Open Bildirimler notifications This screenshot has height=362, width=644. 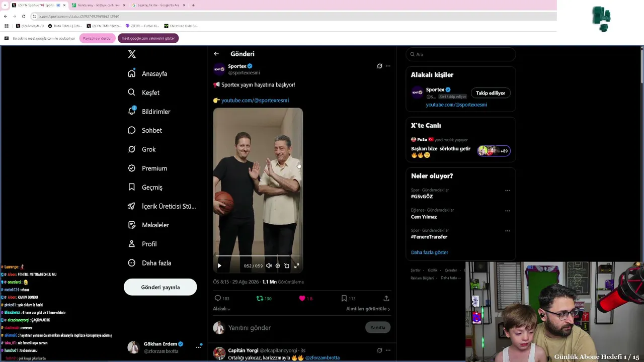(149, 112)
